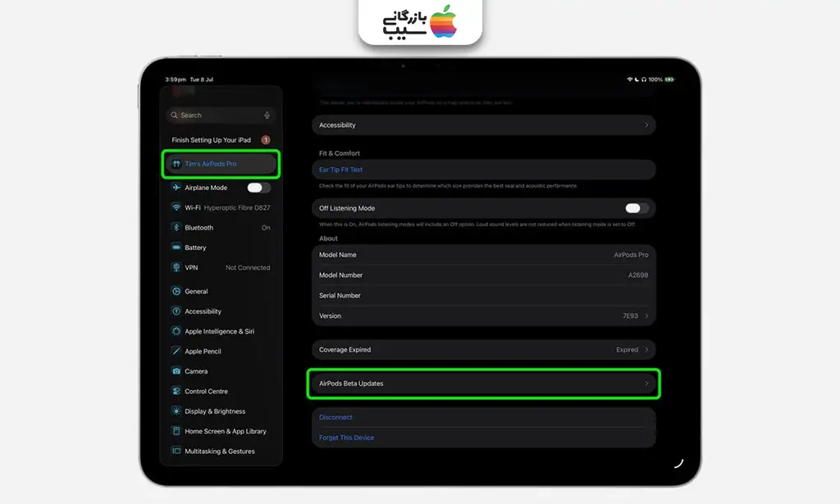Image resolution: width=840 pixels, height=504 pixels.
Task: Open Tim's AirPods Pro settings
Action: (221, 164)
